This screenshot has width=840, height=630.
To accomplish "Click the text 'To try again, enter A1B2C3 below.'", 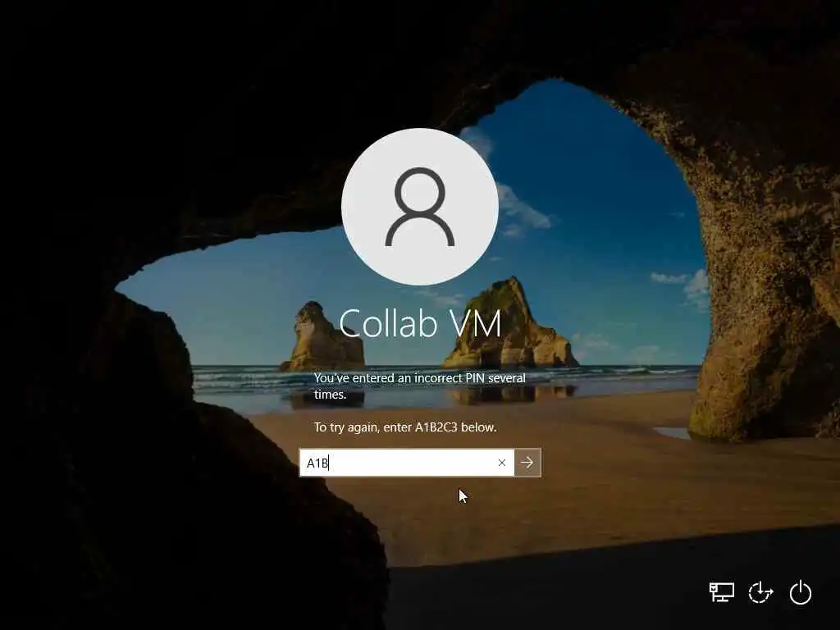I will (x=405, y=427).
